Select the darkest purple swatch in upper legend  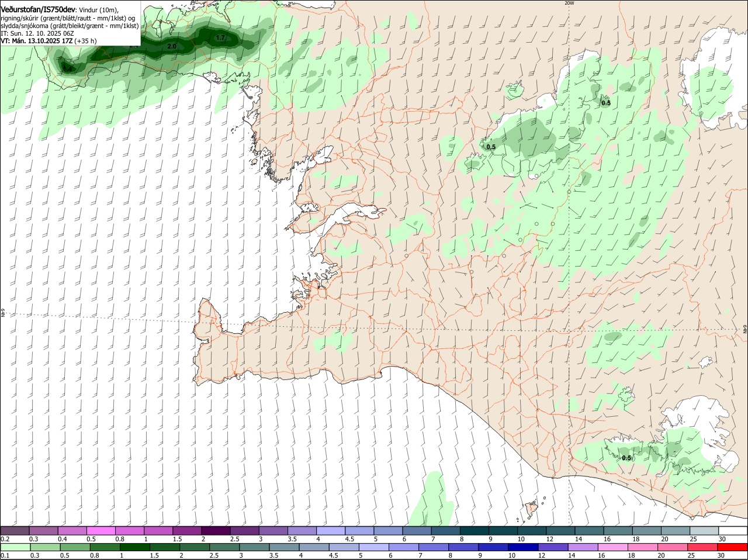[215, 531]
